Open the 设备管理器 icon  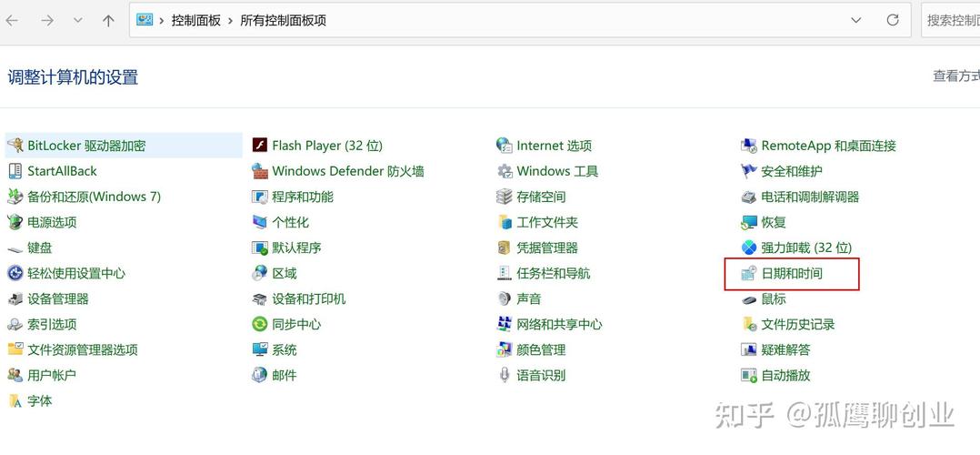[15, 298]
